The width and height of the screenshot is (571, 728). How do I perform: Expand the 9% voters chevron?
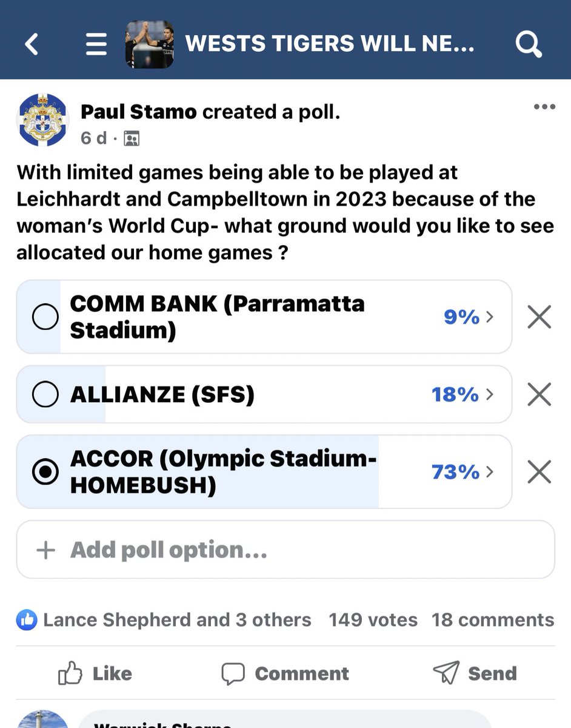(490, 317)
